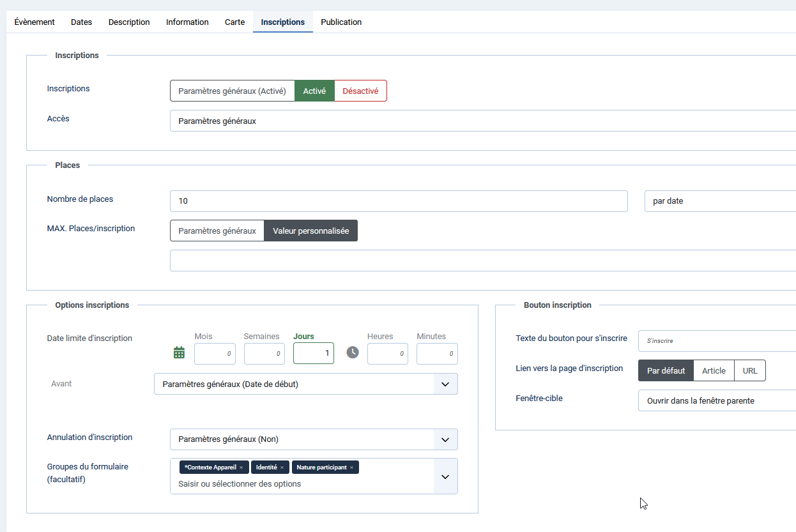Click the Jours deadline input field

[x=313, y=353]
